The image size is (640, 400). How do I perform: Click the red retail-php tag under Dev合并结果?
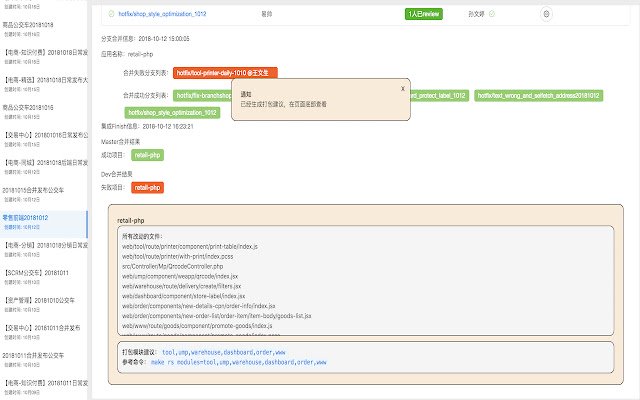(147, 188)
